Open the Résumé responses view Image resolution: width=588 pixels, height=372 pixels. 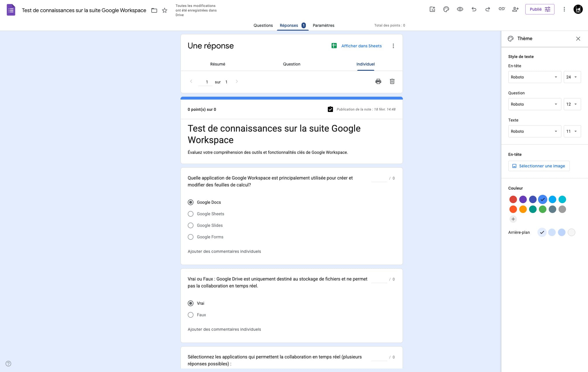pos(218,64)
